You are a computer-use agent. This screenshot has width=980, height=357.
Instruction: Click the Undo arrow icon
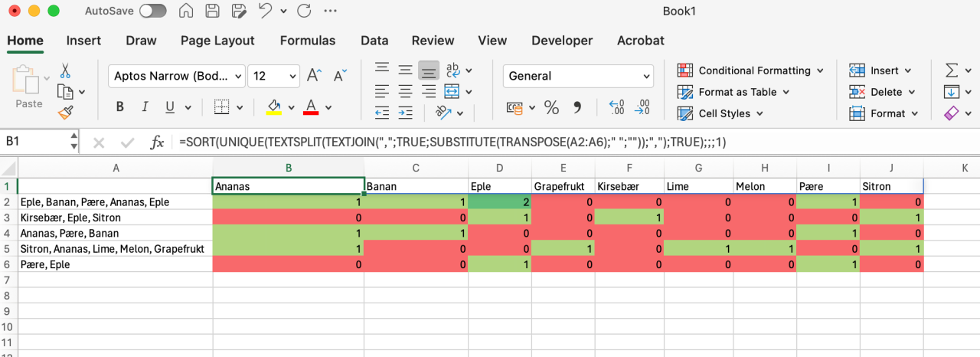[265, 11]
